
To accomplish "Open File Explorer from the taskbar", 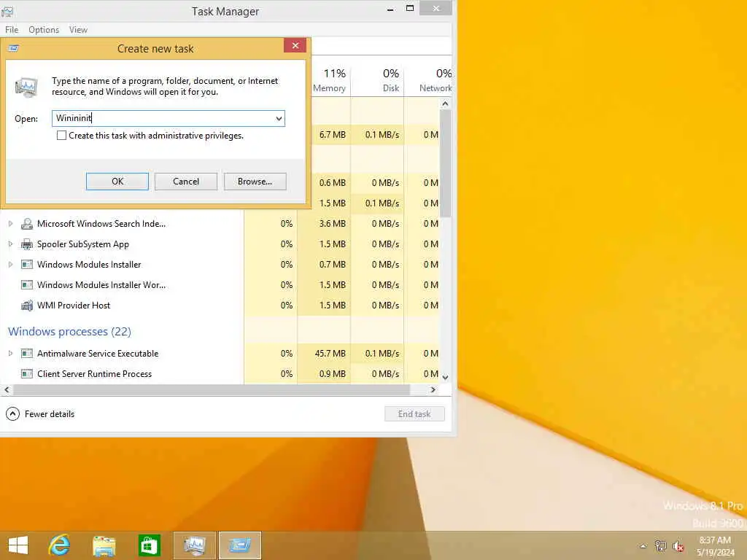I will coord(104,545).
